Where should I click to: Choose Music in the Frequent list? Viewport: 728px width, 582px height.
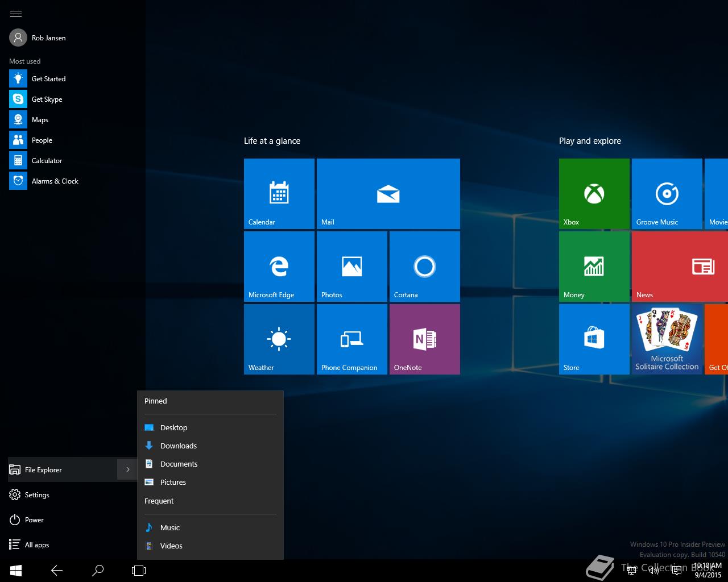(169, 527)
